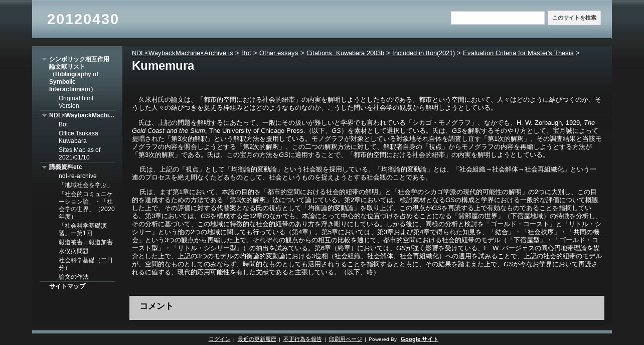Click the コメント section heading
The width and height of the screenshot is (644, 345).
(x=156, y=306)
